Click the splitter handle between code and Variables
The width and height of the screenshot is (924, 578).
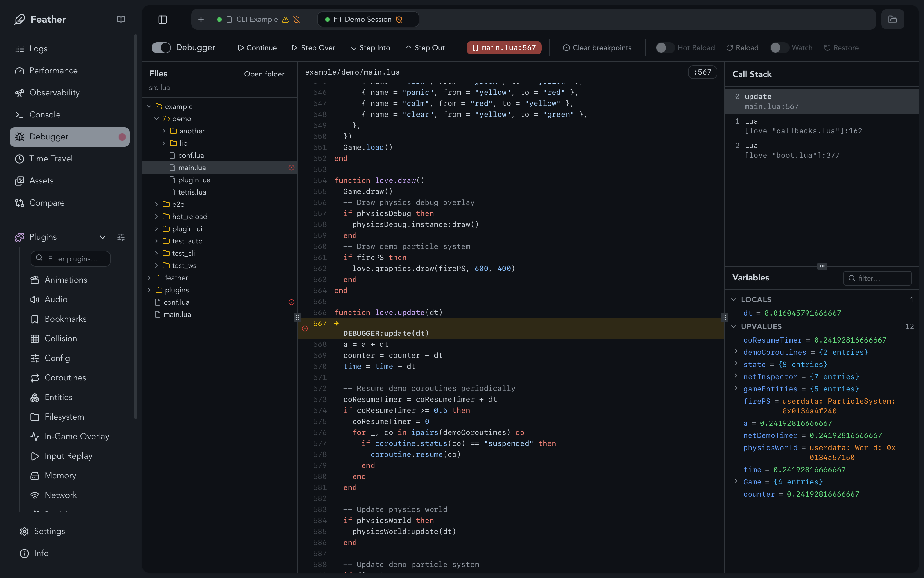click(x=725, y=317)
